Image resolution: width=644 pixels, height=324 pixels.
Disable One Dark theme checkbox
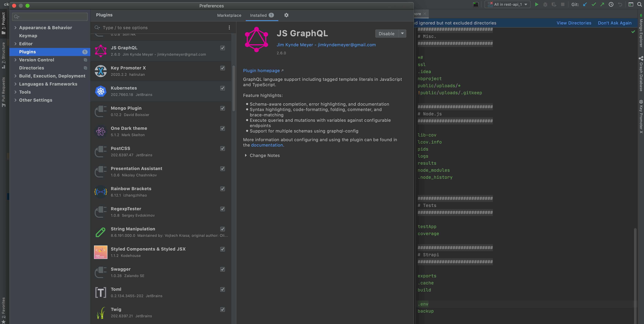[222, 128]
